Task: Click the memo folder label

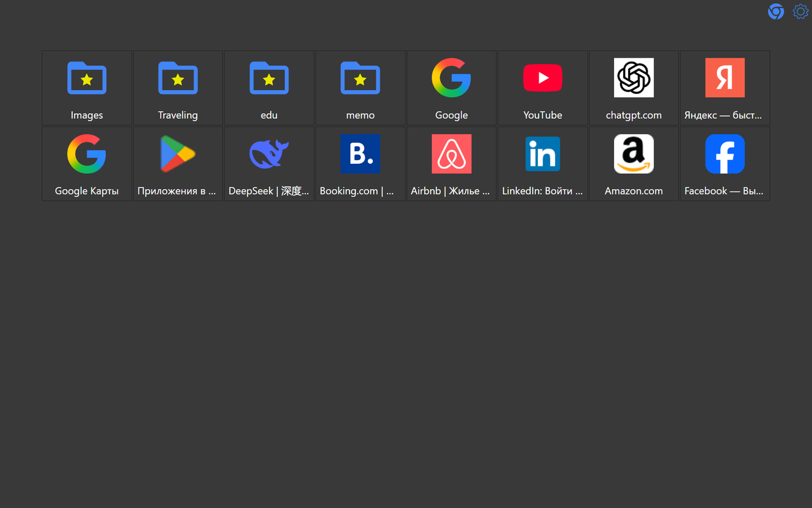Action: 360,115
